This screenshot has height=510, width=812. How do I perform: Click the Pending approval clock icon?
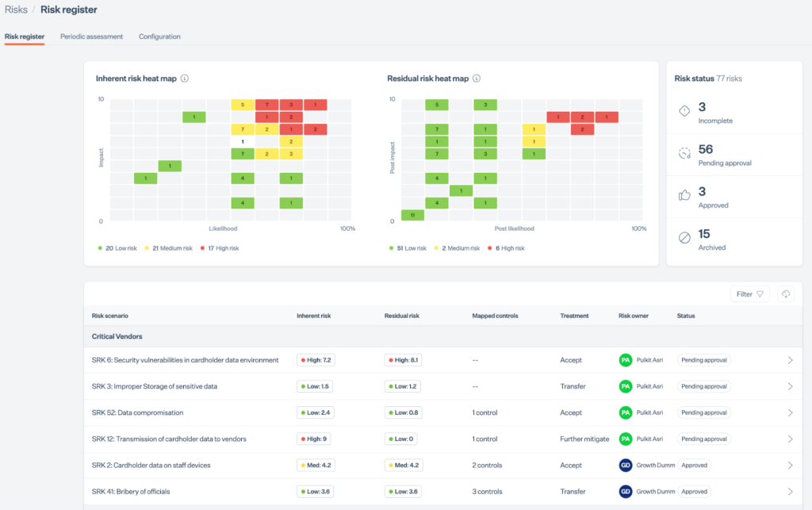click(x=684, y=154)
